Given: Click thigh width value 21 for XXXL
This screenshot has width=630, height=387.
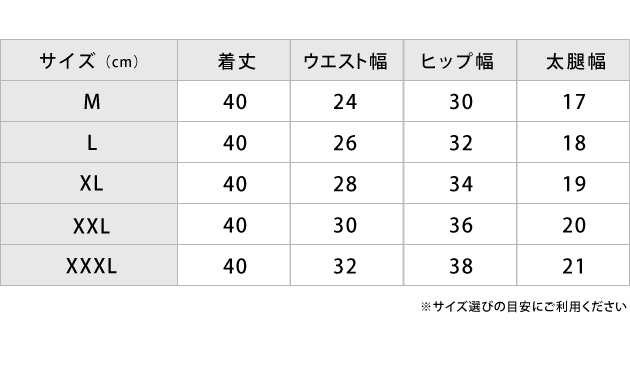Looking at the screenshot, I should coord(573,265).
